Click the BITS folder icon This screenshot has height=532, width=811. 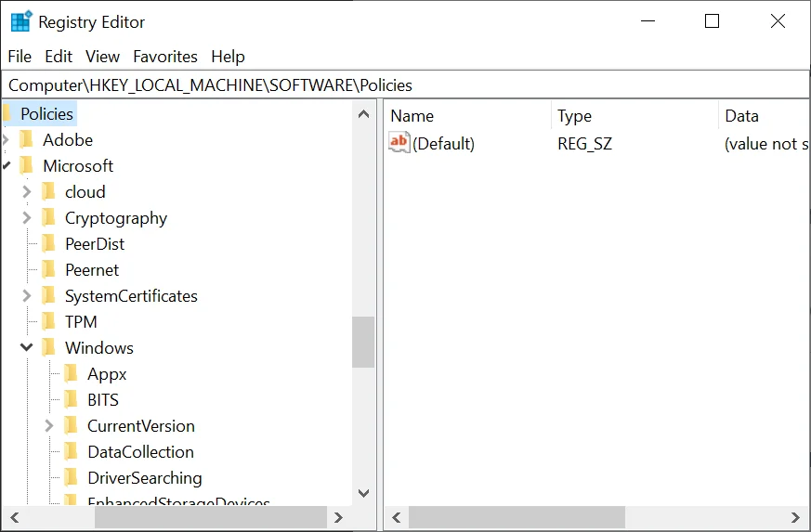pos(71,399)
